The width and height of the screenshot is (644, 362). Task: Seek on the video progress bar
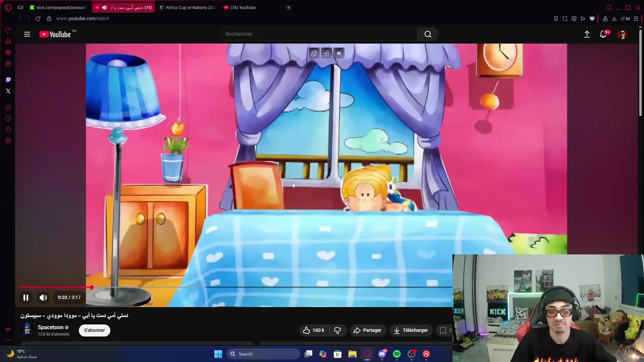[x=235, y=288]
